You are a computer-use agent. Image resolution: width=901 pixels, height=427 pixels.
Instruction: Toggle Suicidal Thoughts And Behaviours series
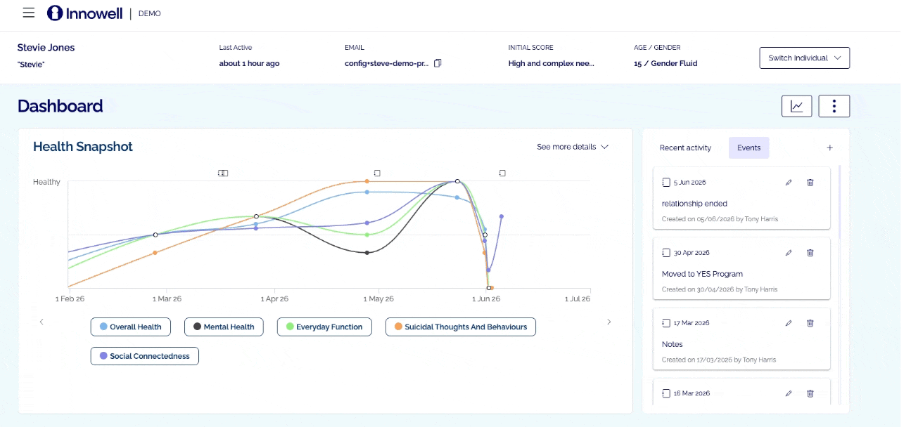[460, 327]
